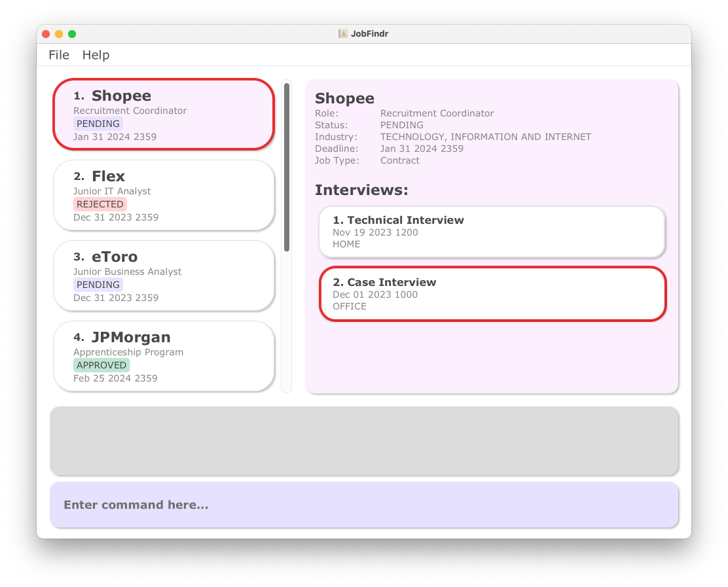Select the Case Interview card
728x587 pixels.
pos(492,294)
